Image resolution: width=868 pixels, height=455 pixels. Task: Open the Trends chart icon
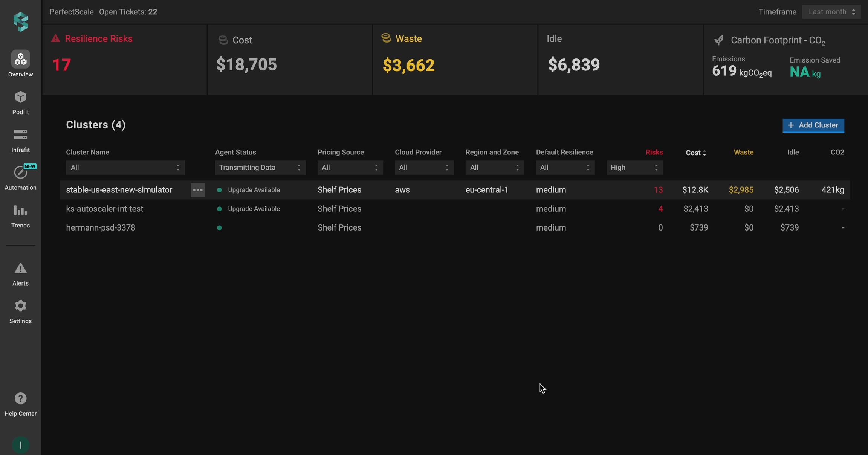(21, 211)
